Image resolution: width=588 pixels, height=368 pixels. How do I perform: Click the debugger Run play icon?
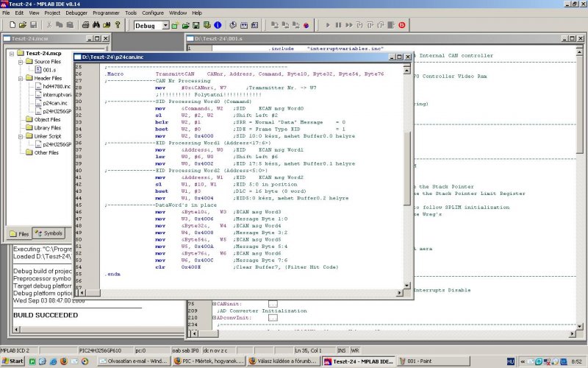point(328,25)
